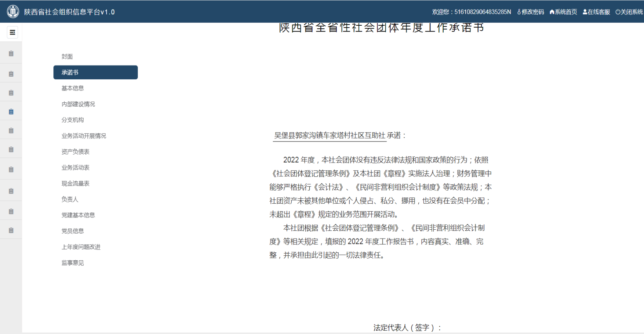
Task: Toggle the hamburger sidebar menu button
Action: pyautogui.click(x=12, y=32)
